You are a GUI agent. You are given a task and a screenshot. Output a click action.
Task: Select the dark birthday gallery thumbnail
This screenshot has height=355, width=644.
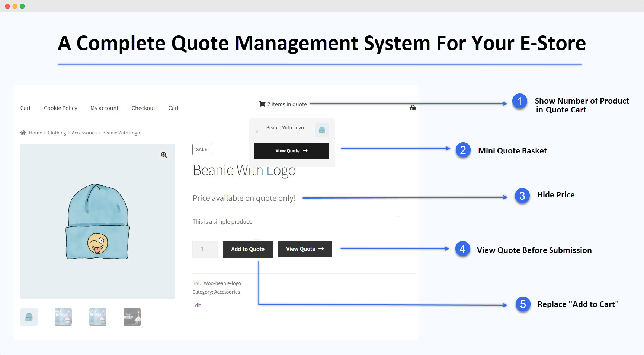point(132,317)
